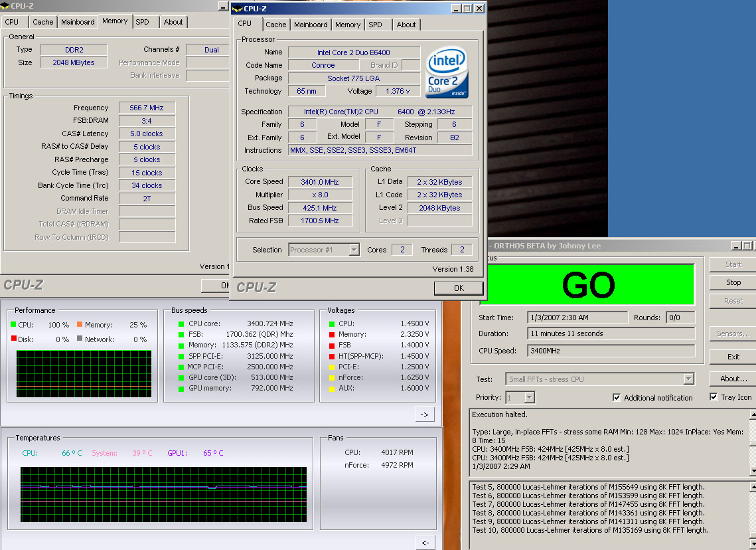
Task: Click the temperatures history graph
Action: click(163, 494)
